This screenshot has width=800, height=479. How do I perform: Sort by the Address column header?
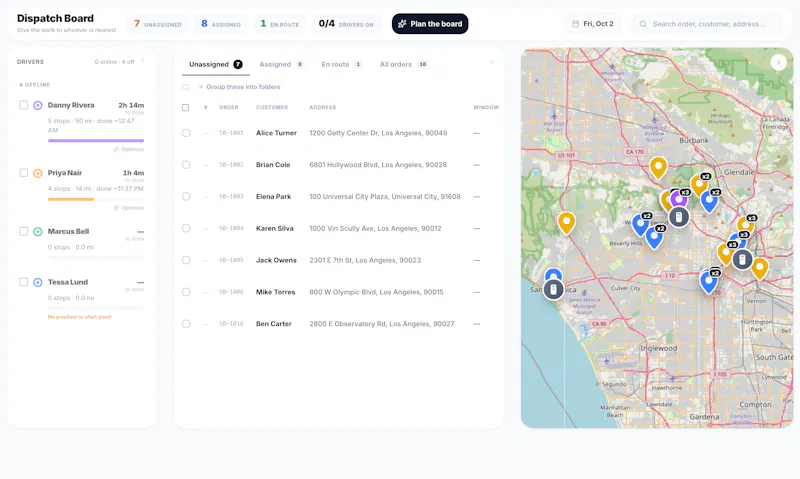[x=322, y=108]
